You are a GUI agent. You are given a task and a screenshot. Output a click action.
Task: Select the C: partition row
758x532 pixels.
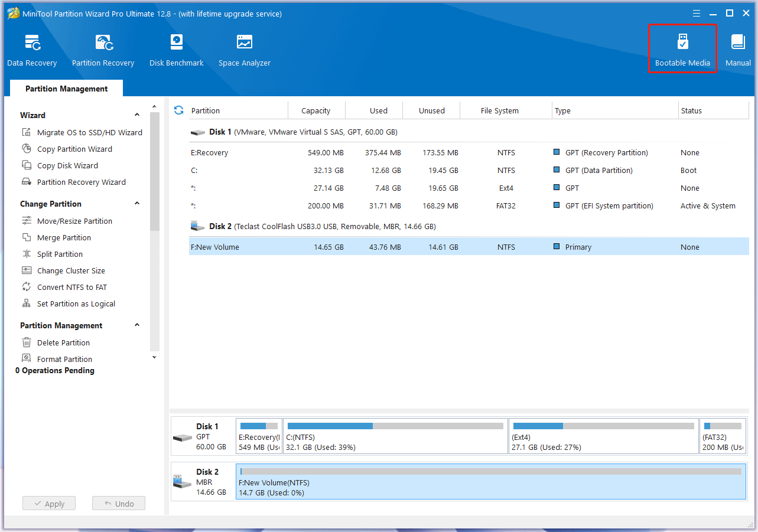coord(469,170)
